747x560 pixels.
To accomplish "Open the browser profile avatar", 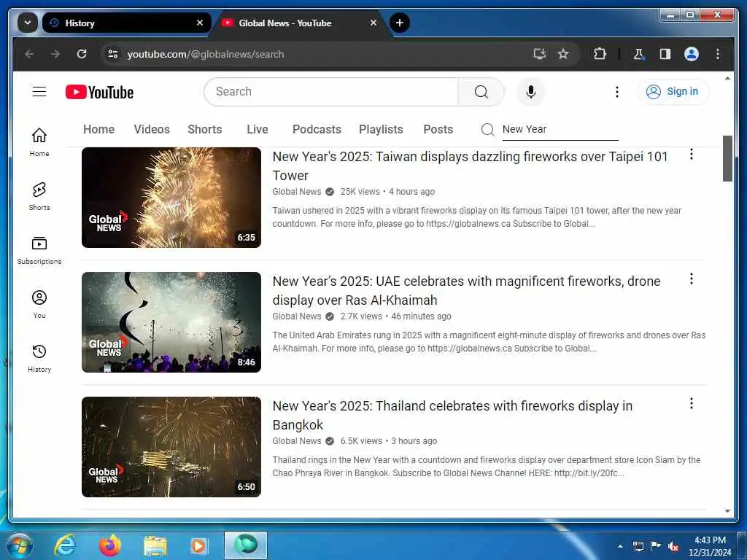I will [x=692, y=54].
